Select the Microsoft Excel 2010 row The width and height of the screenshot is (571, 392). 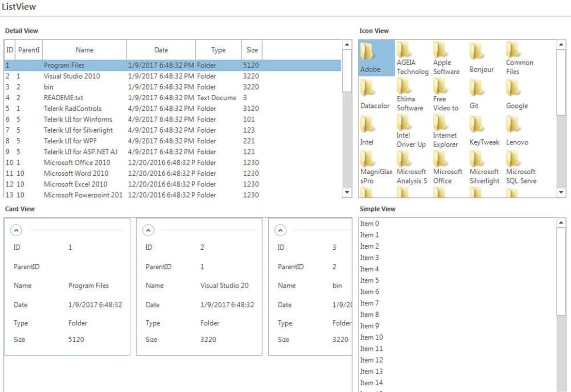pos(172,184)
